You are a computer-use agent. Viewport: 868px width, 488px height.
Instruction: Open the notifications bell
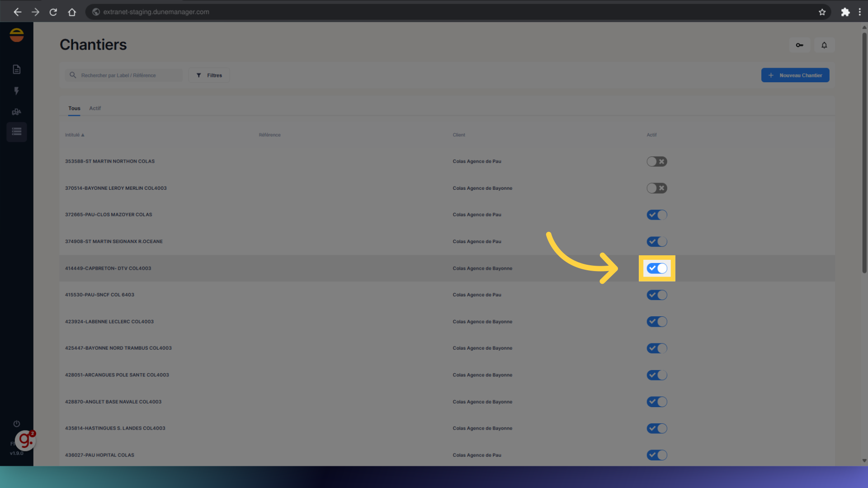pyautogui.click(x=824, y=45)
